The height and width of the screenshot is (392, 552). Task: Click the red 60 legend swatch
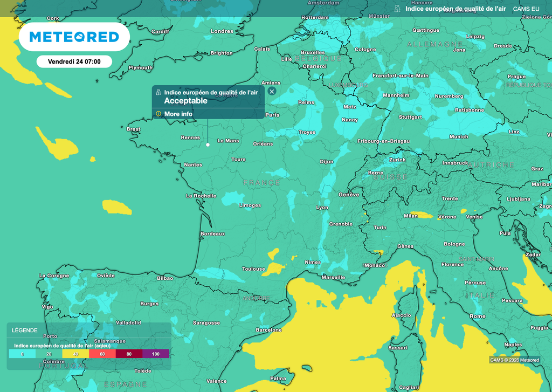click(x=102, y=354)
